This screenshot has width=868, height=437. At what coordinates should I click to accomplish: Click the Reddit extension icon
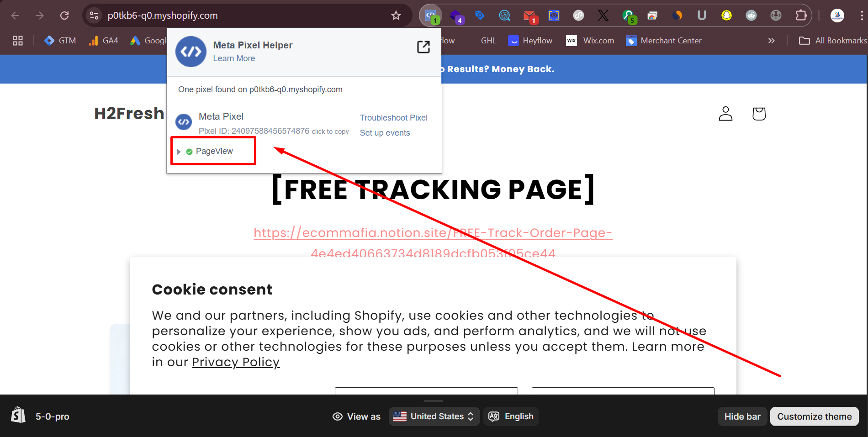click(x=751, y=15)
